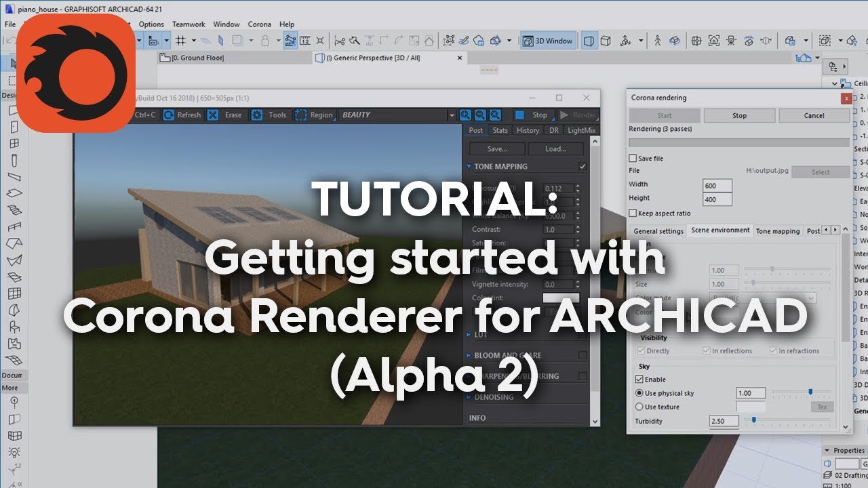The image size is (868, 488).
Task: Click the zoom in magnifier in frame buffer
Action: pyautogui.click(x=465, y=115)
